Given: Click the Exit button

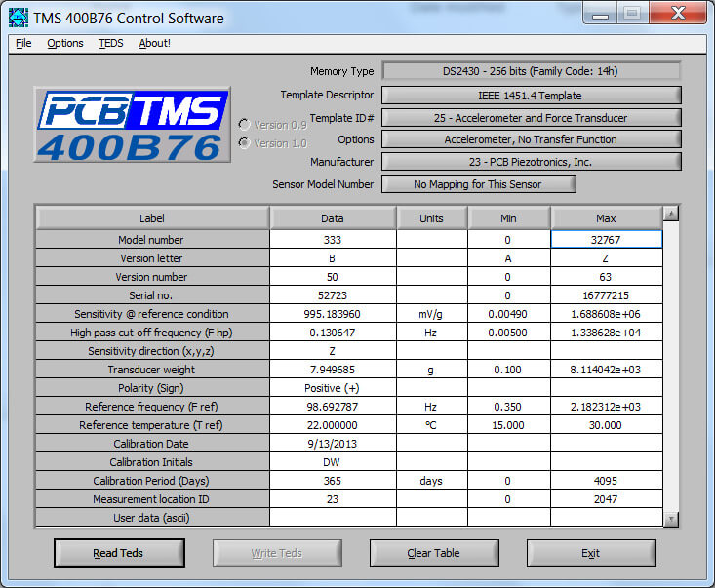Looking at the screenshot, I should tap(590, 553).
